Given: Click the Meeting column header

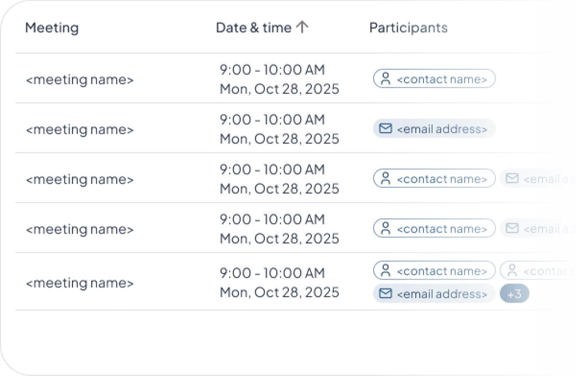Looking at the screenshot, I should (52, 27).
